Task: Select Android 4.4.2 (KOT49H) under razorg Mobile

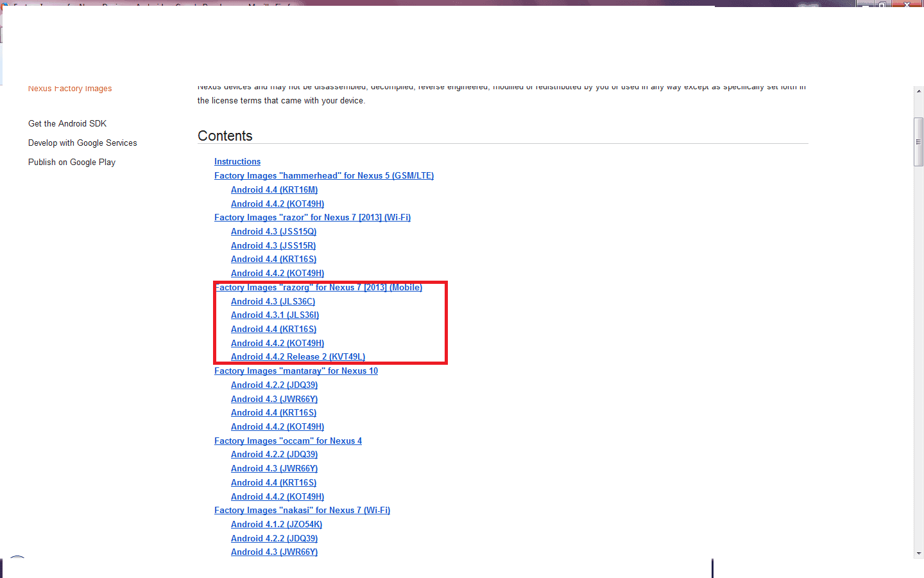Action: coord(278,343)
